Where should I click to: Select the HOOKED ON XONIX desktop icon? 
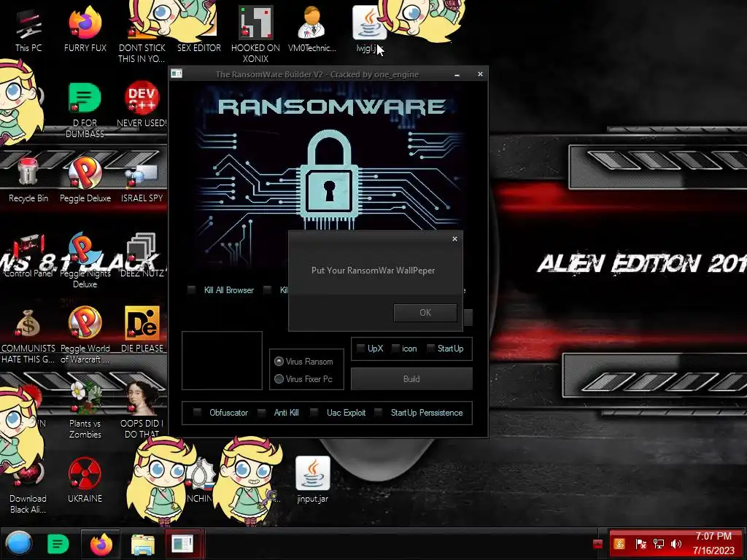255,34
